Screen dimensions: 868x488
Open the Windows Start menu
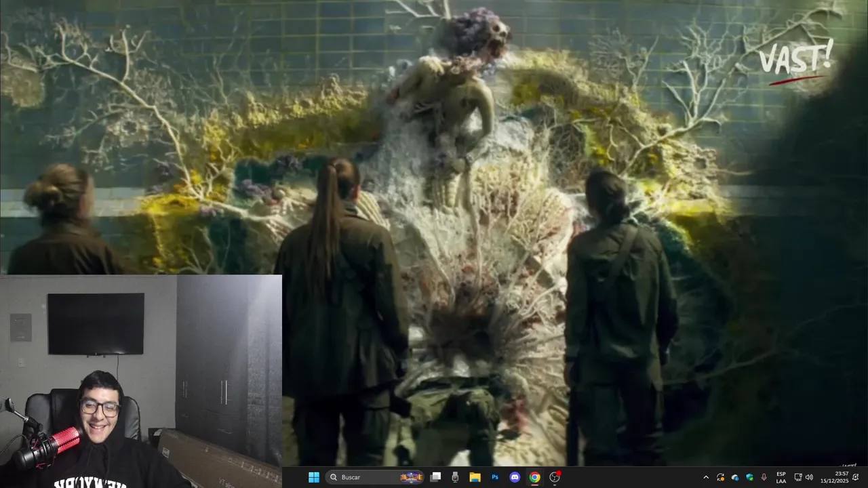314,477
